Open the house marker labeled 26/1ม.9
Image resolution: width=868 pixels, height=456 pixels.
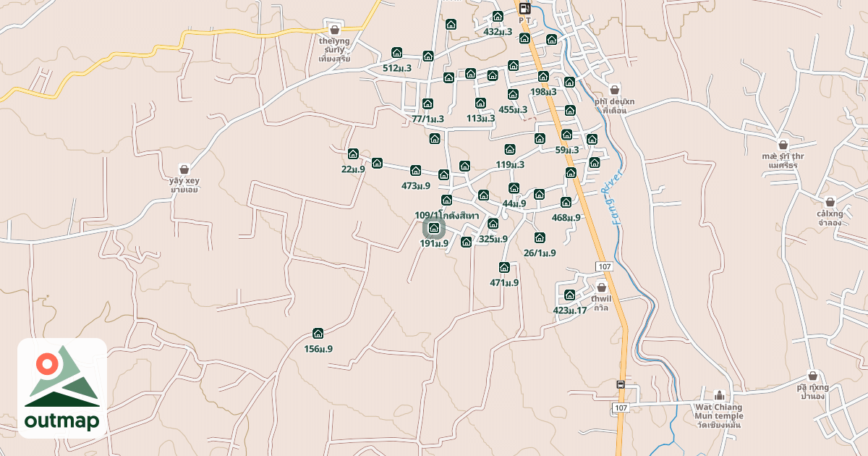[540, 237]
